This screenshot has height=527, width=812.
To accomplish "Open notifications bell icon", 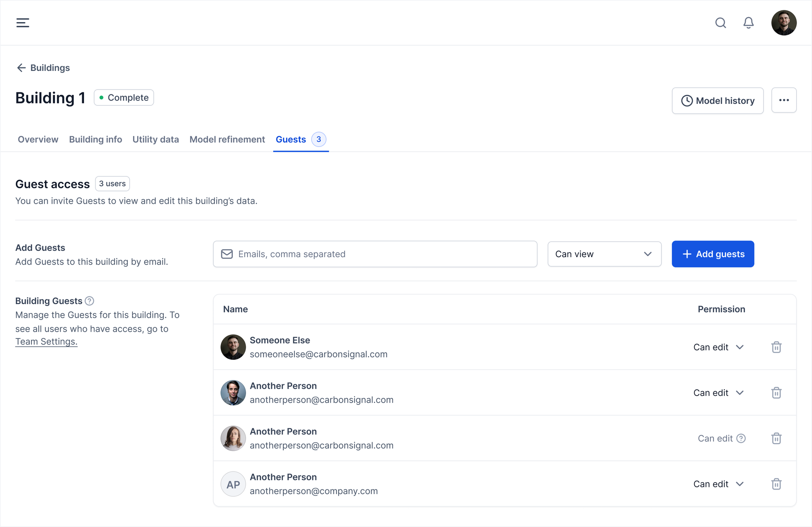I will (748, 23).
